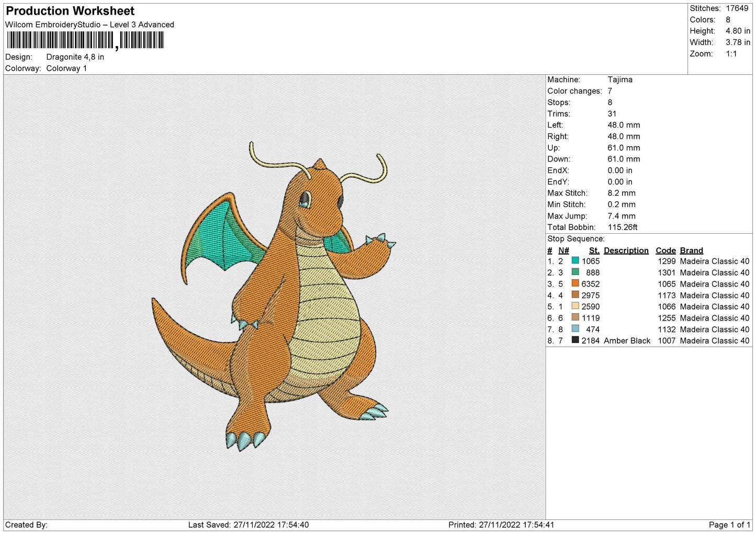This screenshot has width=756, height=534.
Task: Click code 1299 in stop sequence
Action: tap(667, 261)
